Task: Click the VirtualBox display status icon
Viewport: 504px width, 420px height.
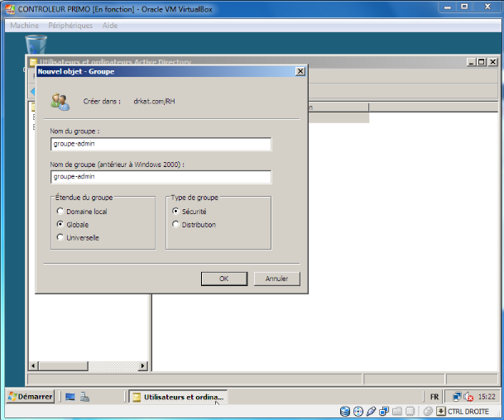Action: tap(410, 412)
